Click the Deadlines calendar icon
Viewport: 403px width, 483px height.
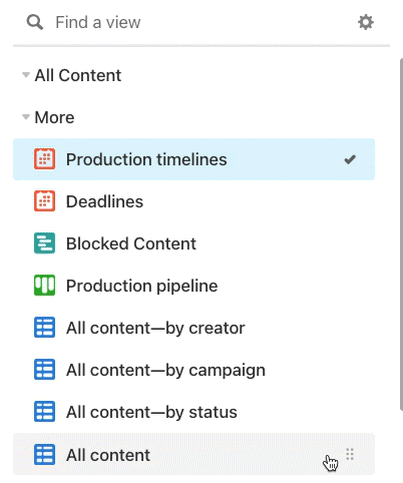tap(44, 201)
